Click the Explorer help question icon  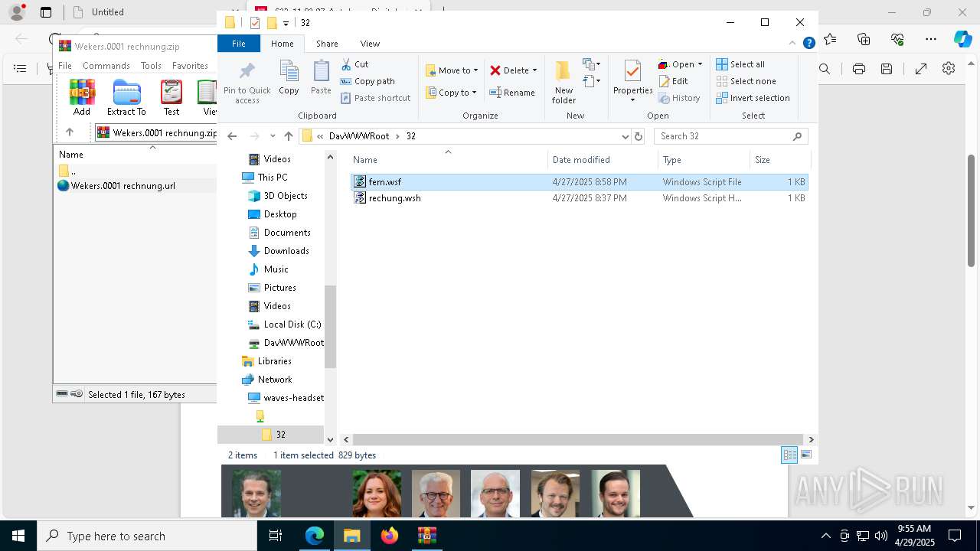point(808,44)
